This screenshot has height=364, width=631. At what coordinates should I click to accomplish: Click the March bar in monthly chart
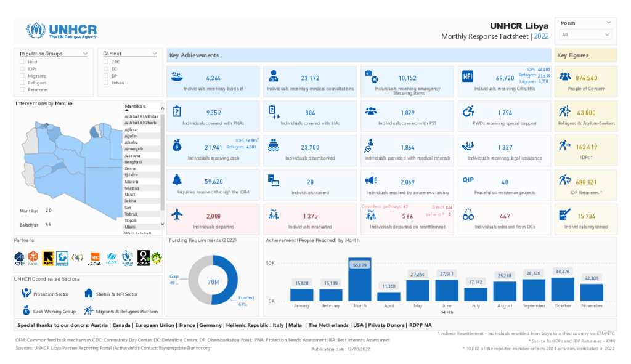pyautogui.click(x=359, y=280)
